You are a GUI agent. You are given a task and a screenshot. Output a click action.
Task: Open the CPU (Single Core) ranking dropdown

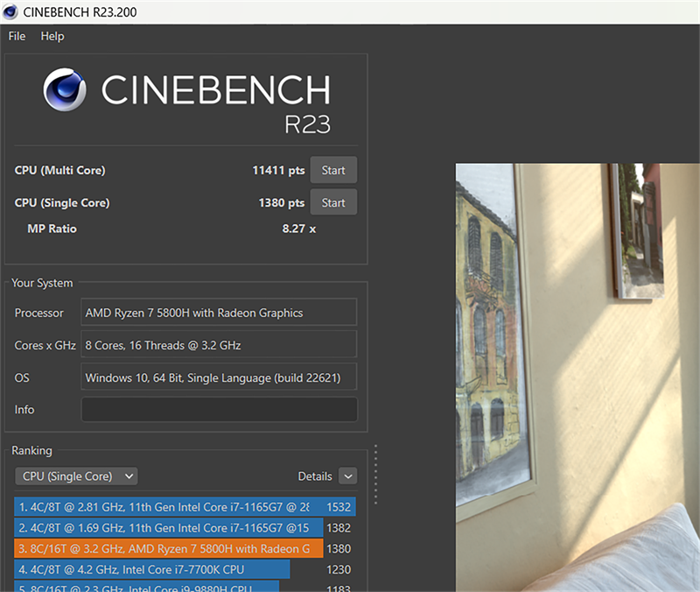coord(76,476)
